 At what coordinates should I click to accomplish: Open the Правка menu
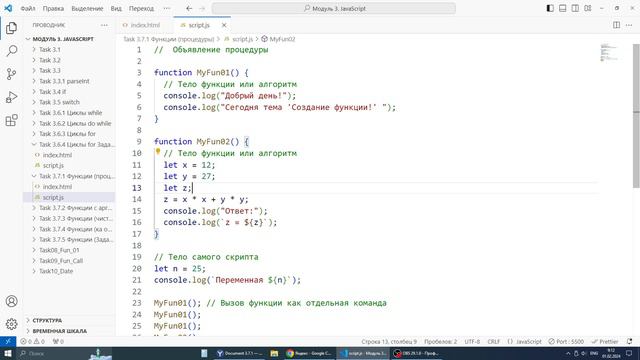[53, 8]
